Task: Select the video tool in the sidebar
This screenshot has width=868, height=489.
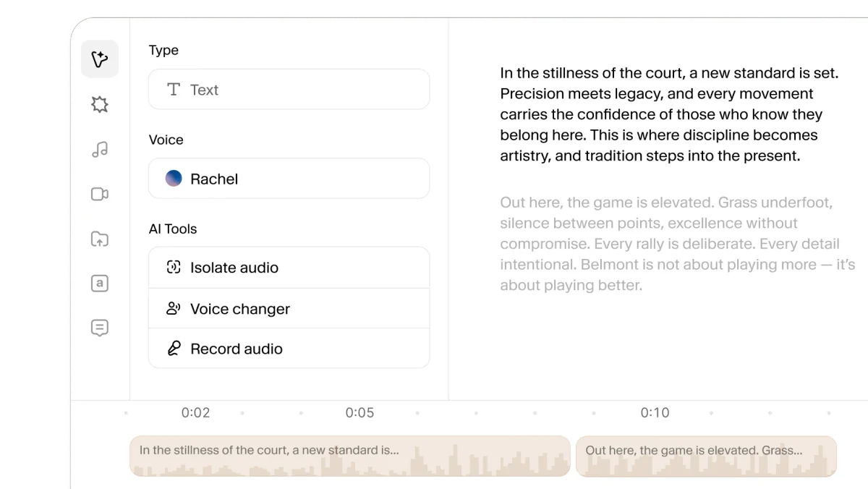Action: 100,194
